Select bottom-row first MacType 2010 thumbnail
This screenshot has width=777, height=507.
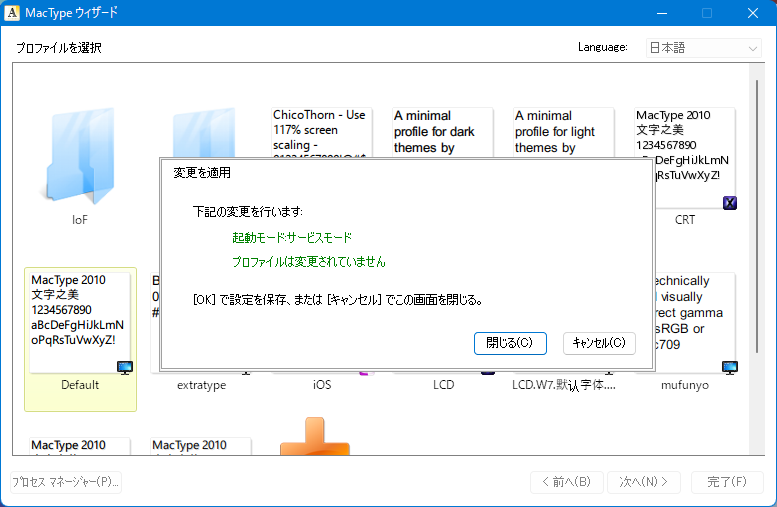tap(80, 446)
